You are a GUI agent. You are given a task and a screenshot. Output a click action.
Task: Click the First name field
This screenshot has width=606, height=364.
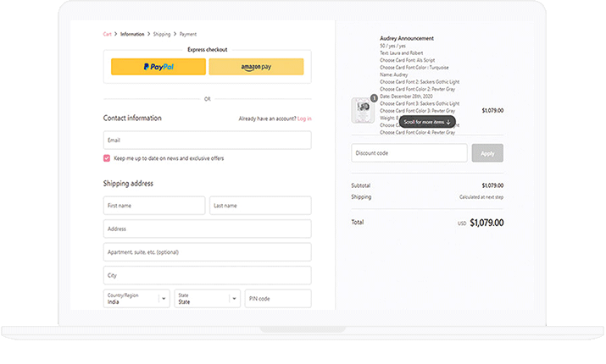154,206
